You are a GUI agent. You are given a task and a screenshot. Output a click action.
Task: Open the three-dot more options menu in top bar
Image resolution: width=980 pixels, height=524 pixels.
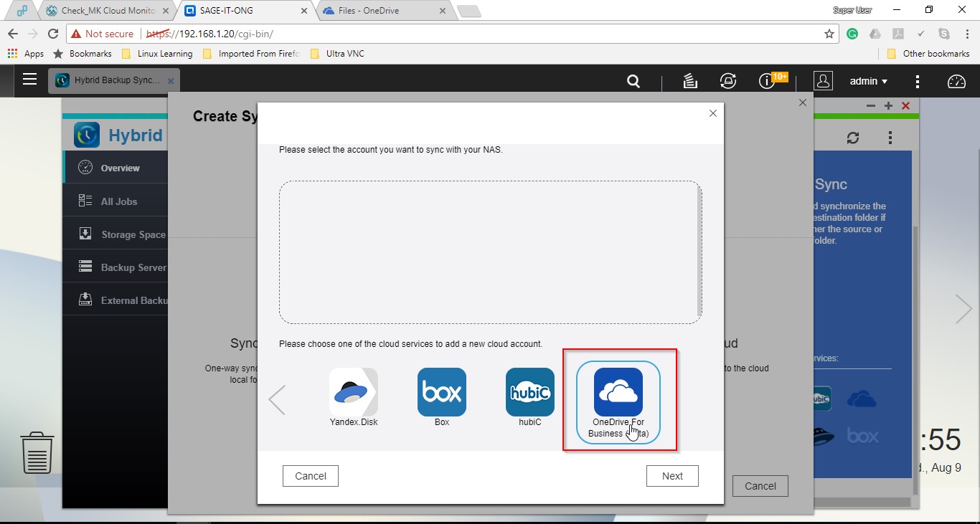point(917,82)
